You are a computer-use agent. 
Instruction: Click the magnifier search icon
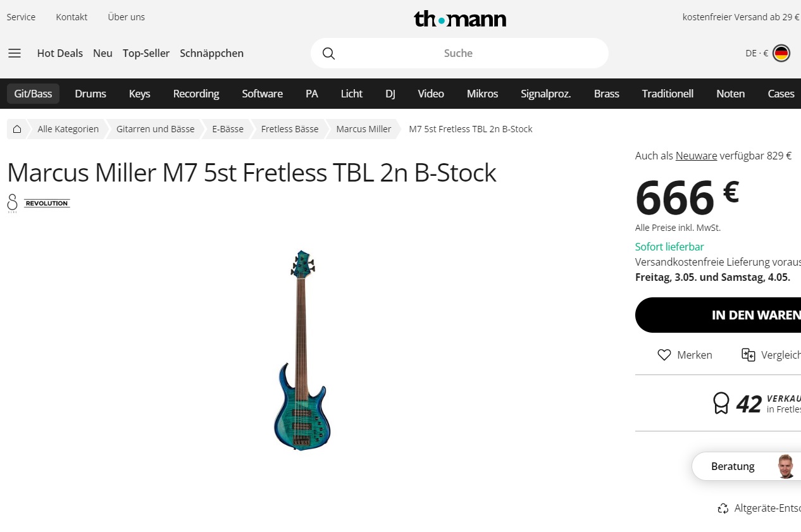click(x=328, y=53)
